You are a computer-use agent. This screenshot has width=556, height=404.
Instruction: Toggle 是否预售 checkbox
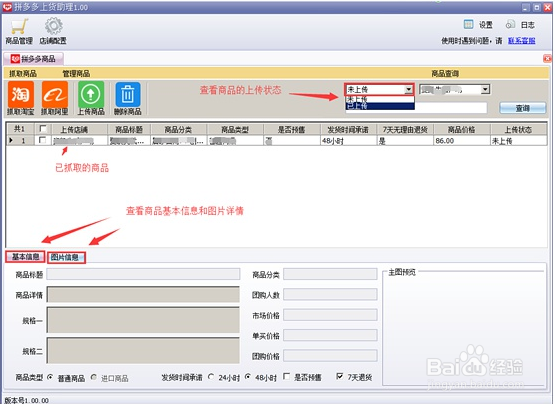click(x=287, y=376)
